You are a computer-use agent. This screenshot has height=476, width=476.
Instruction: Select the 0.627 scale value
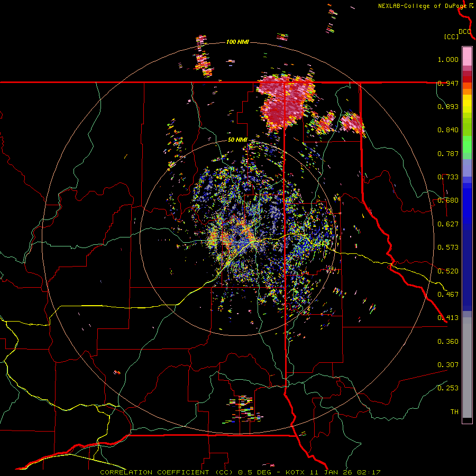[448, 224]
